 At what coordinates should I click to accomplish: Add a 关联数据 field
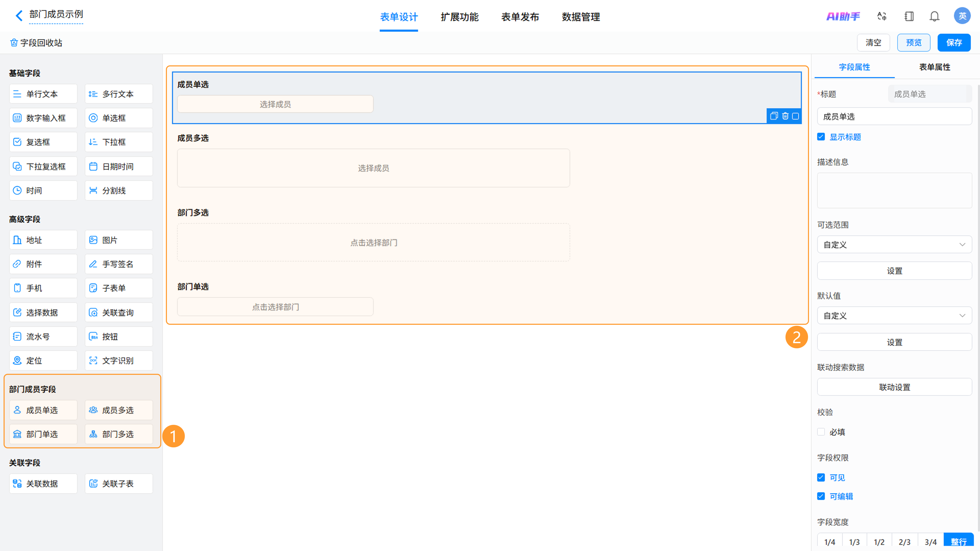pos(43,484)
